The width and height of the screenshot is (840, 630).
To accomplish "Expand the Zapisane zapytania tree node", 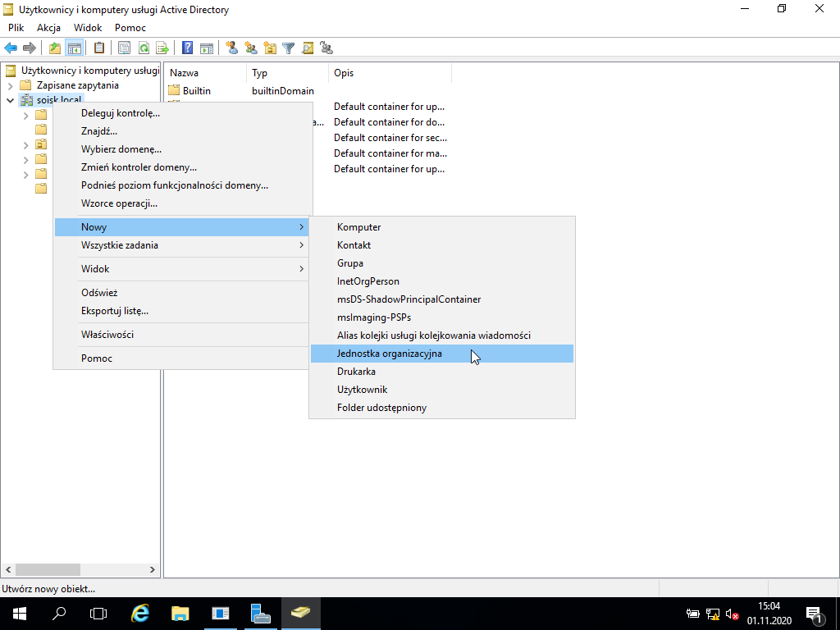I will click(x=10, y=85).
